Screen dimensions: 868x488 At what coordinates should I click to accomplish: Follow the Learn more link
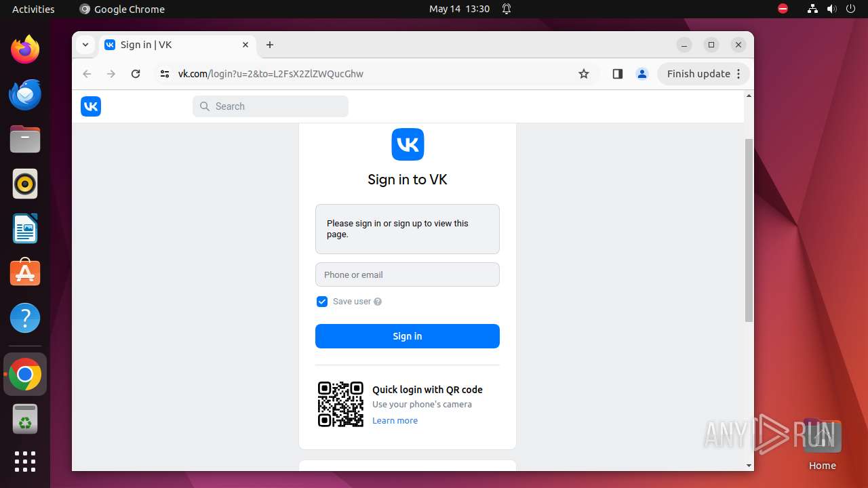point(395,421)
